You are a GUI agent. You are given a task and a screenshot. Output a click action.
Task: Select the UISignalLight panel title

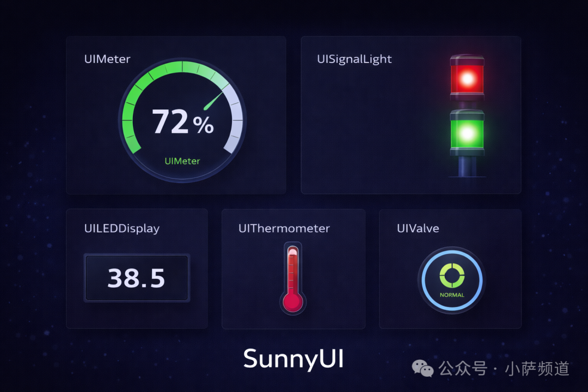(354, 59)
